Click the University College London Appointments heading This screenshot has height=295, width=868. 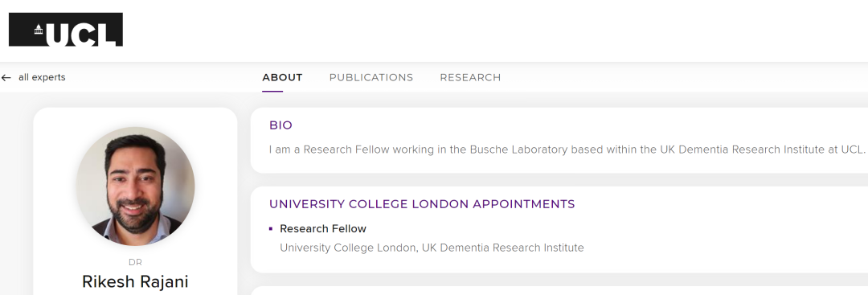422,204
